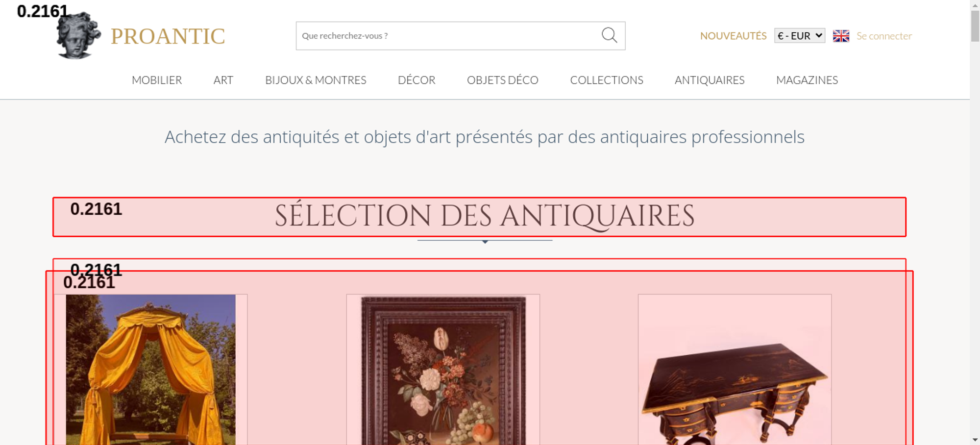Viewport: 980px width, 445px height.
Task: Switch language via the UK flag icon
Action: [x=841, y=36]
